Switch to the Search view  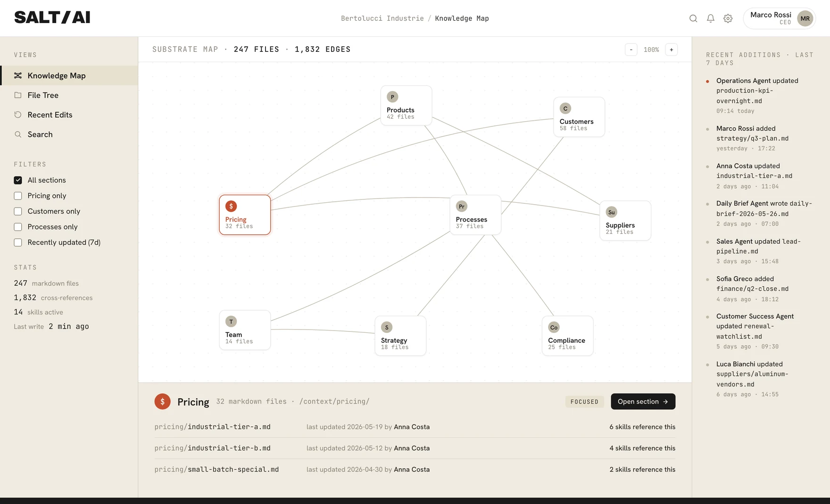[x=69, y=134]
